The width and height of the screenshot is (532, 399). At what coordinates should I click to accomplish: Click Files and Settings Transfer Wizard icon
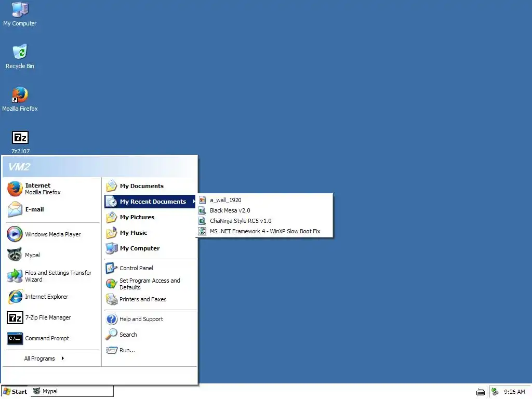15,276
